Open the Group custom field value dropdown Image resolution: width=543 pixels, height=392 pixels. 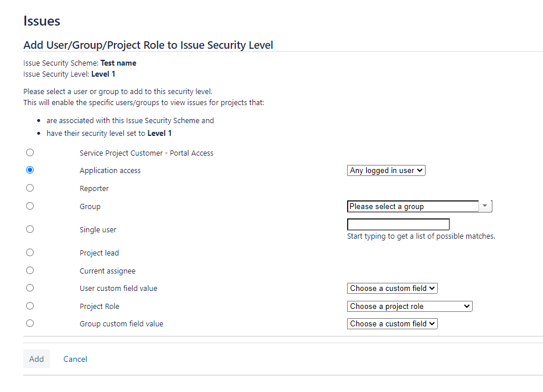pos(392,324)
